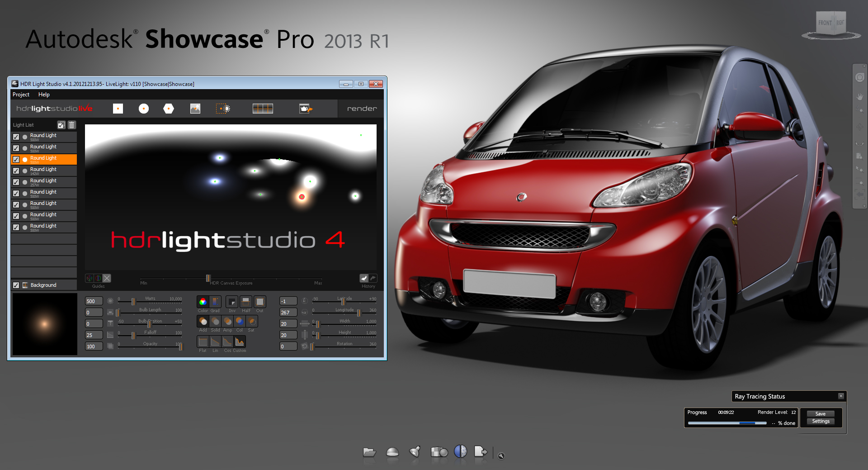Click the Latitude value field showing -1
The height and width of the screenshot is (470, 868).
pos(288,301)
